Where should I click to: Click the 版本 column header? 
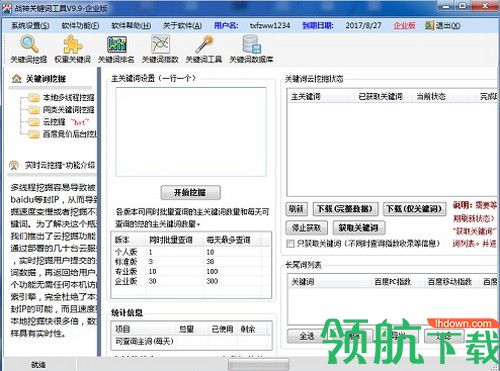tap(122, 240)
